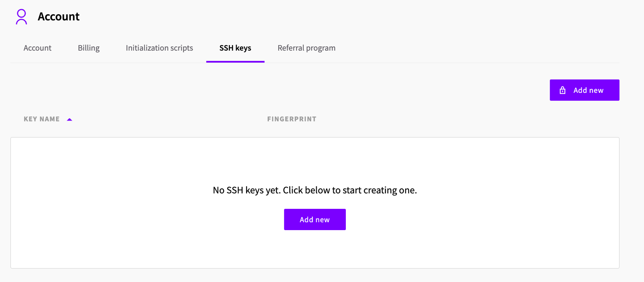
Task: Open the Referral program tab
Action: tap(306, 48)
